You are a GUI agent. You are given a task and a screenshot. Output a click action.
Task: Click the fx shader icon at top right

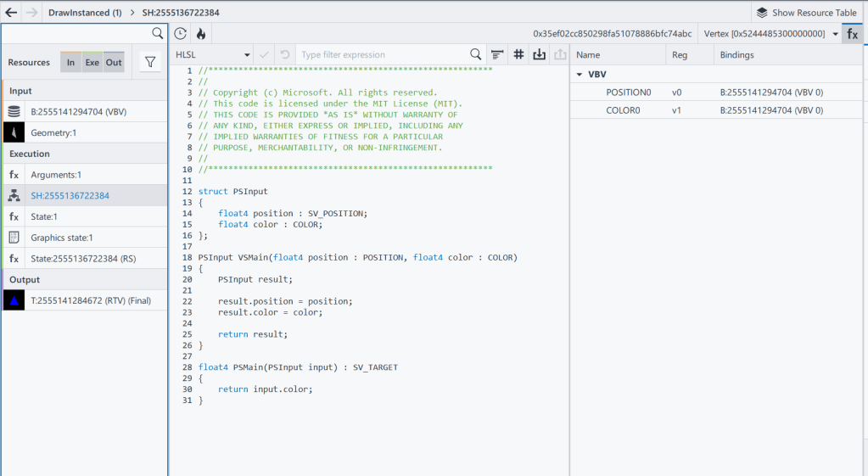click(853, 34)
